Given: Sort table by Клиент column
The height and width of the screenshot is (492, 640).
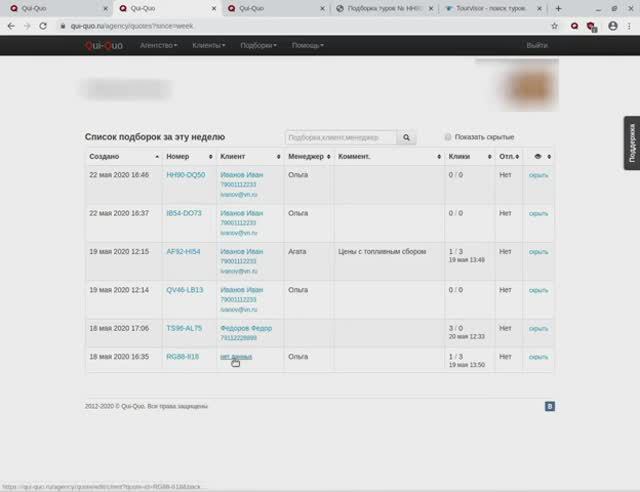Looking at the screenshot, I should pyautogui.click(x=250, y=157).
